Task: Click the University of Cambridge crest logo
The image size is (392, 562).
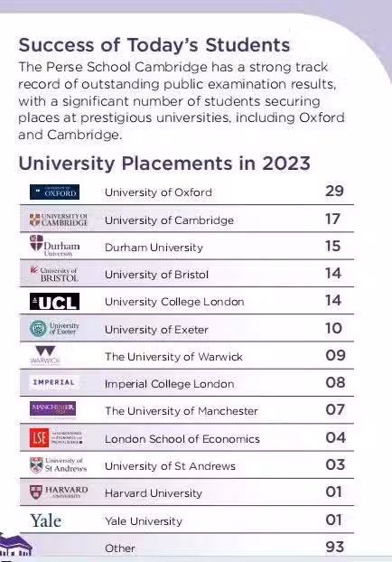Action: point(59,220)
